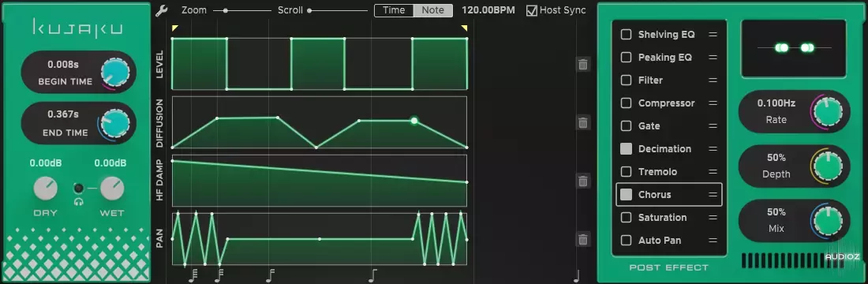Open the wrench settings icon
Screen dimensions: 868x284
point(160,10)
